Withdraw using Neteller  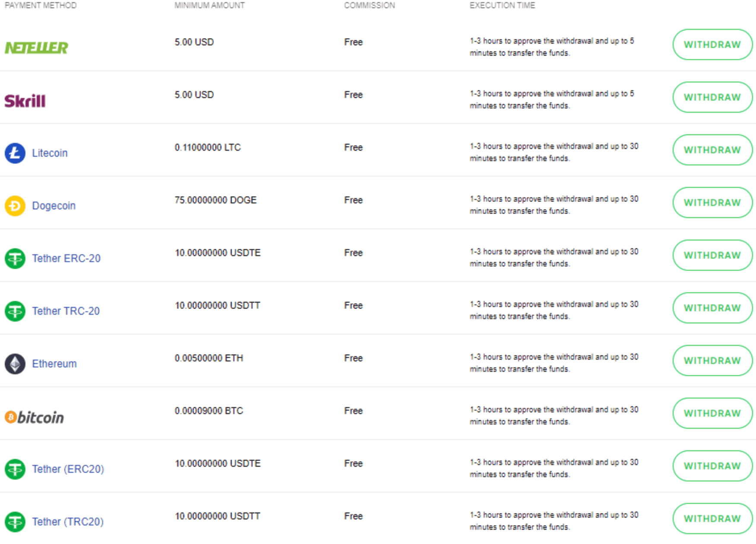pyautogui.click(x=712, y=44)
